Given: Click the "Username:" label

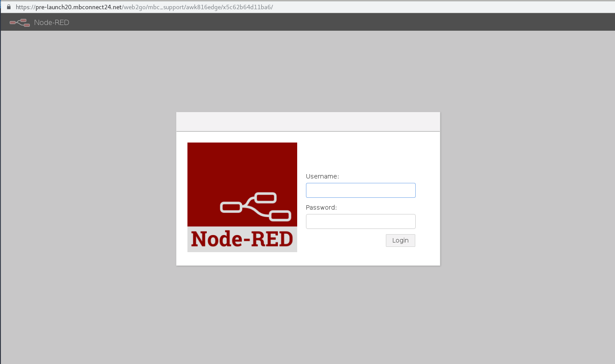Looking at the screenshot, I should [x=322, y=176].
